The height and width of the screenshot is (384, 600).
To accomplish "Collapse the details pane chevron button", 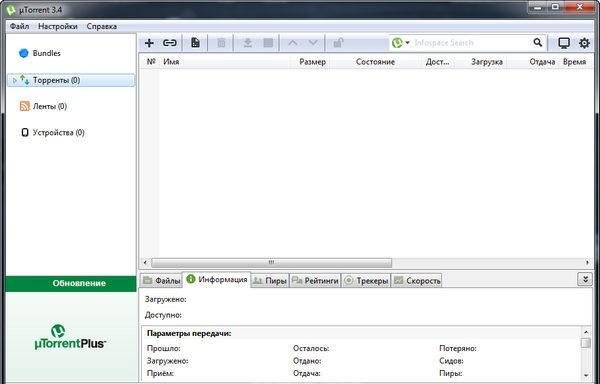I will tap(585, 279).
